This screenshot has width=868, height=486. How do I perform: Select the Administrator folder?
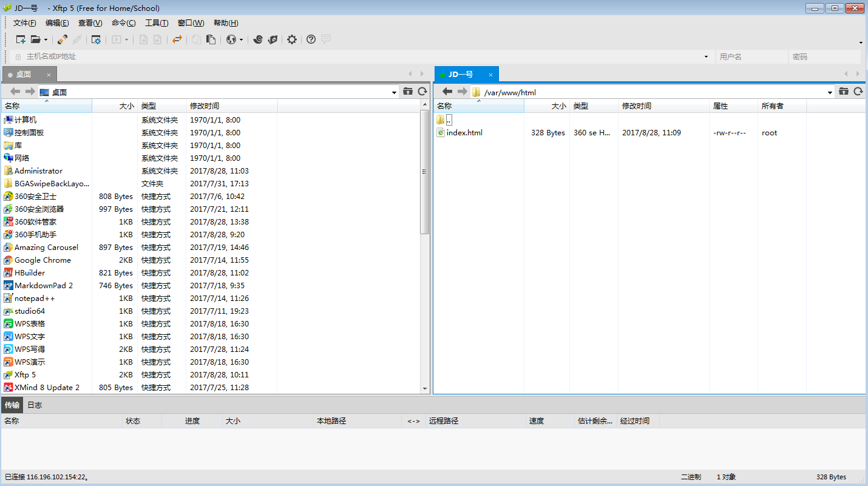pyautogui.click(x=38, y=170)
